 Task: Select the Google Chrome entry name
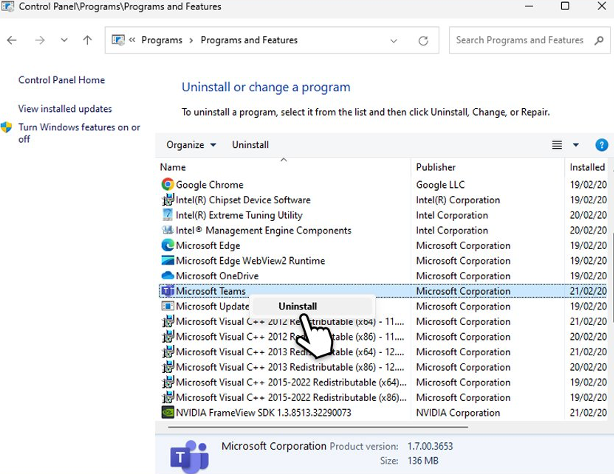(x=209, y=185)
